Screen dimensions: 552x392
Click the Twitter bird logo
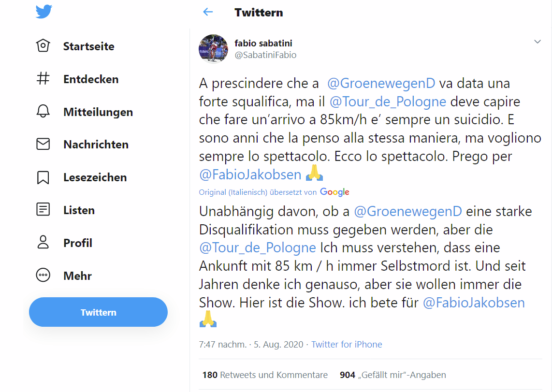44,12
